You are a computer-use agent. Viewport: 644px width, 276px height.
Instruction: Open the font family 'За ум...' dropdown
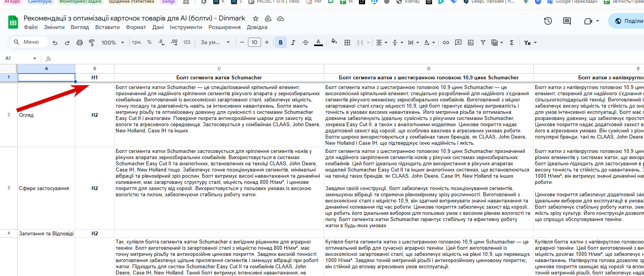pos(215,42)
